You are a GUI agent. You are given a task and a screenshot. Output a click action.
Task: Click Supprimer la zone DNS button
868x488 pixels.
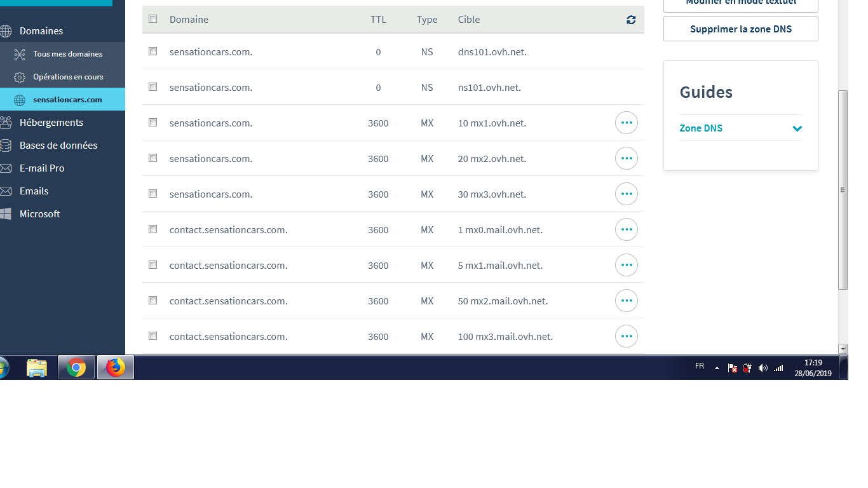(x=740, y=29)
